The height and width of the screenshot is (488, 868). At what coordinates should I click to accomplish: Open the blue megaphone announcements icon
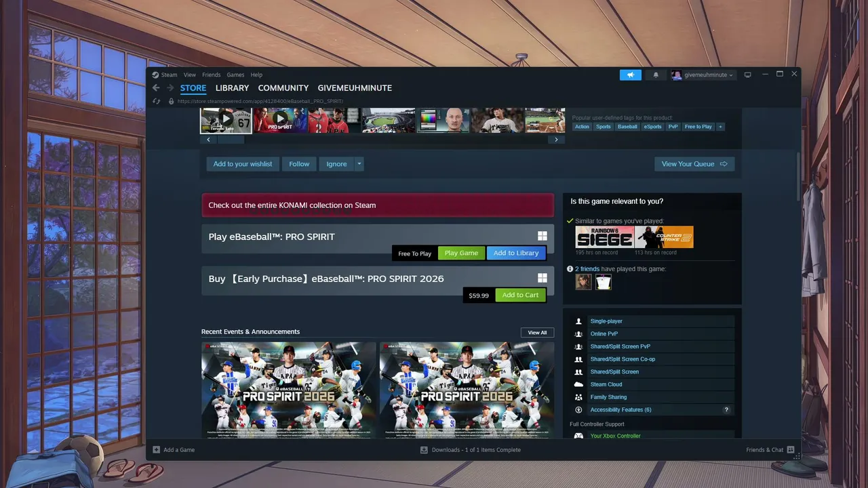630,75
